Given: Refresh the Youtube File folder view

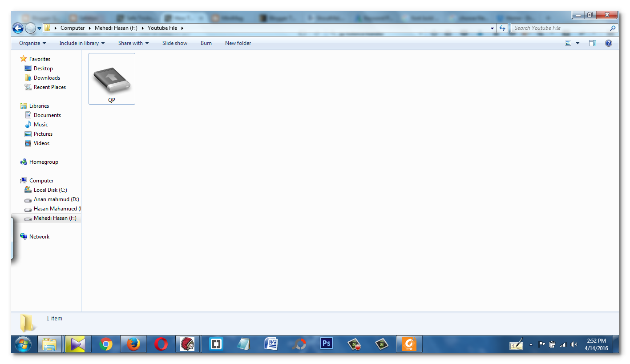Looking at the screenshot, I should pyautogui.click(x=502, y=28).
